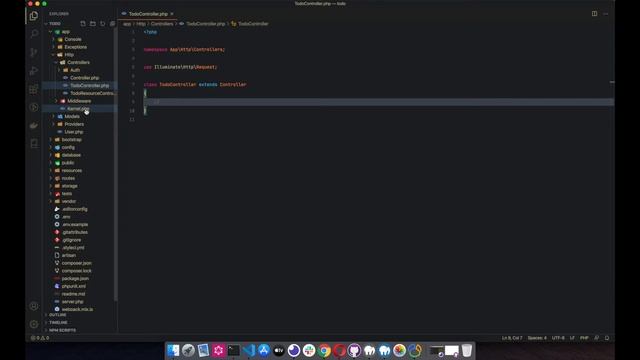
Task: Open the Extensions view in activity bar
Action: [x=34, y=89]
